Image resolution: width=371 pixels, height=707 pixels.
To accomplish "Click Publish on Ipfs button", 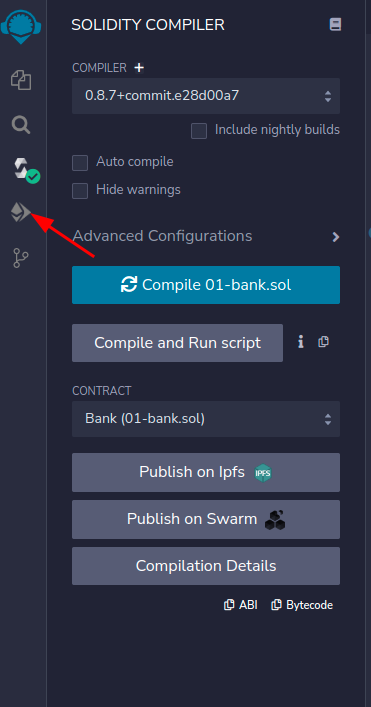I will (206, 473).
